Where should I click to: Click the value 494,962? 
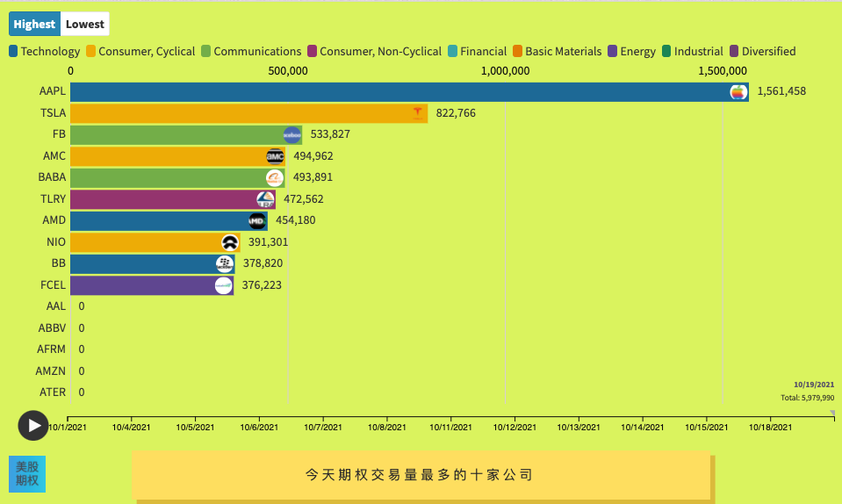click(313, 156)
